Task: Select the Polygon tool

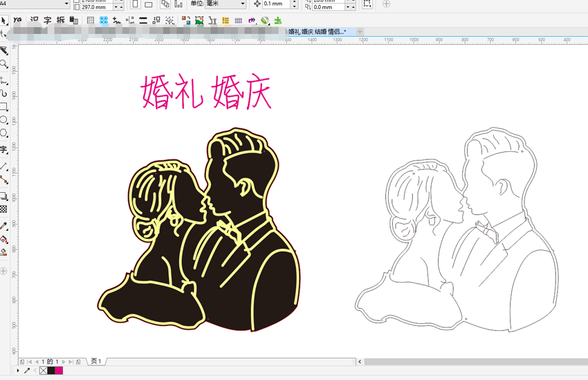Action: 3,133
